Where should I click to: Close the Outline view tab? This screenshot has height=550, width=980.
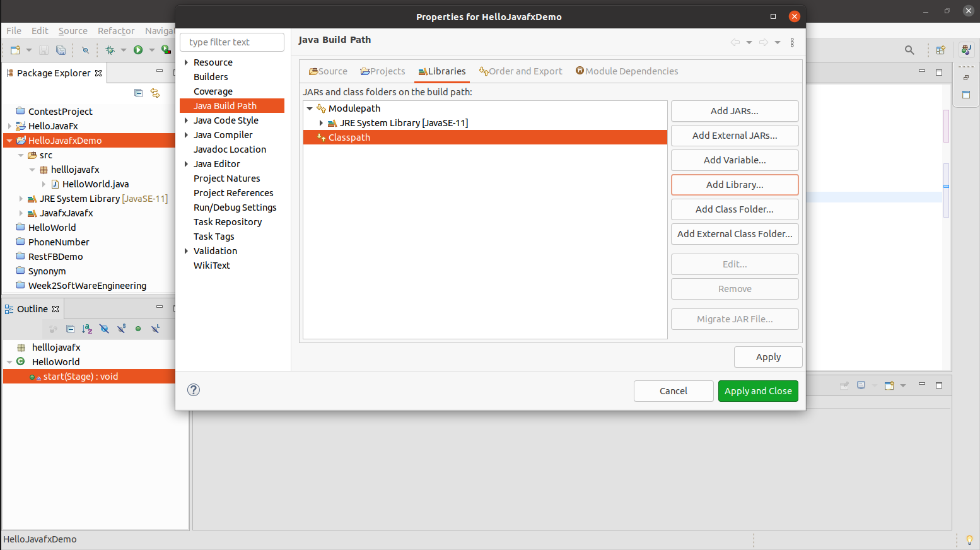click(55, 309)
